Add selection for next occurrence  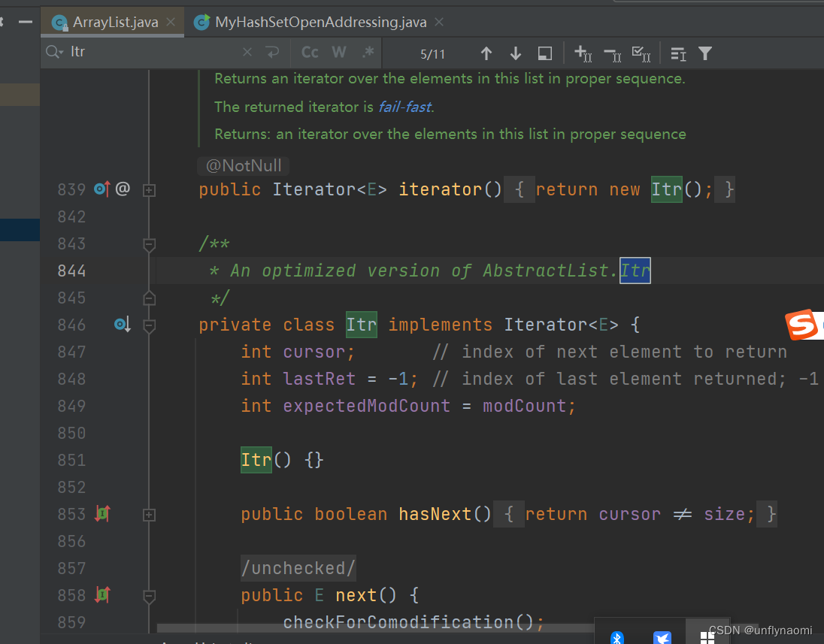[583, 53]
